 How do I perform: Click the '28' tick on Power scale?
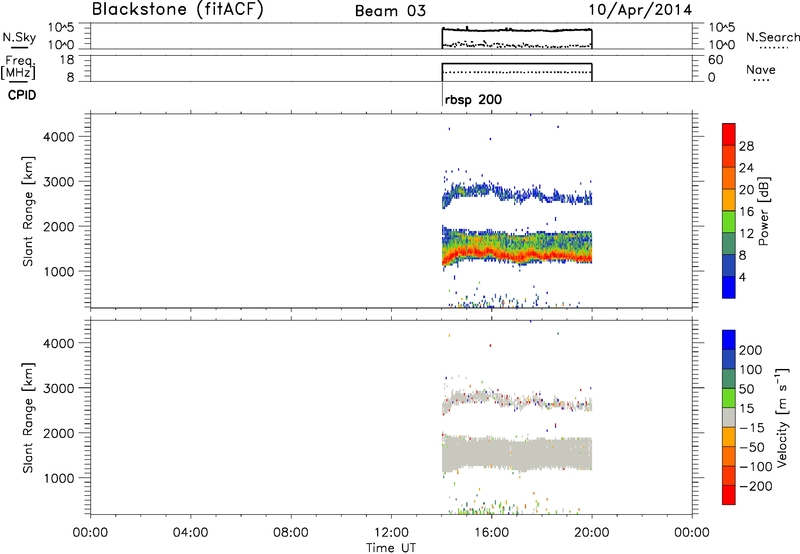tap(746, 146)
